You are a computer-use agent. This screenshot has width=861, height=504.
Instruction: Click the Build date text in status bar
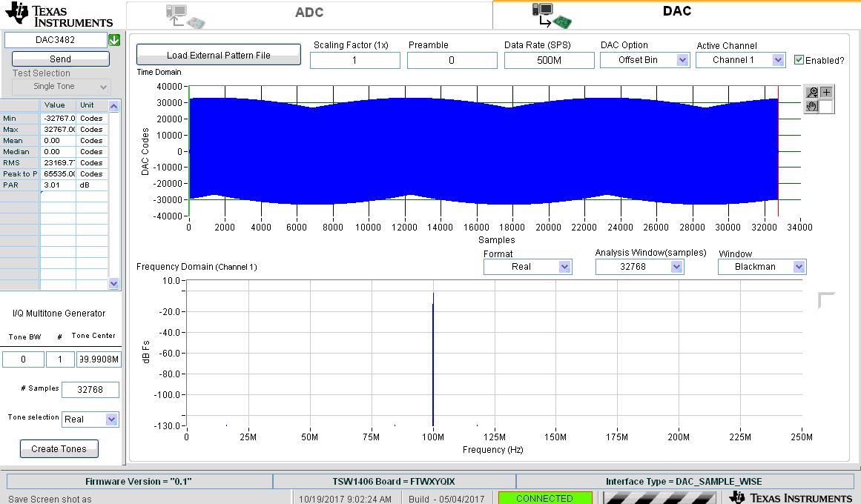[x=446, y=499]
